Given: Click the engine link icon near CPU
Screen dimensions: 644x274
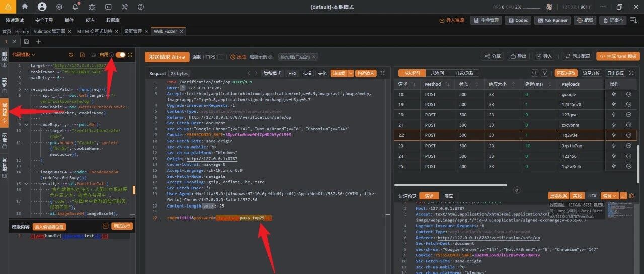Looking at the screenshot, I should pyautogui.click(x=549, y=7).
